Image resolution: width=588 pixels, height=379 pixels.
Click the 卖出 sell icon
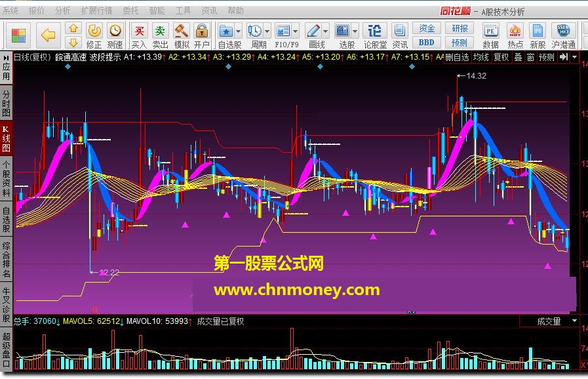click(x=160, y=35)
